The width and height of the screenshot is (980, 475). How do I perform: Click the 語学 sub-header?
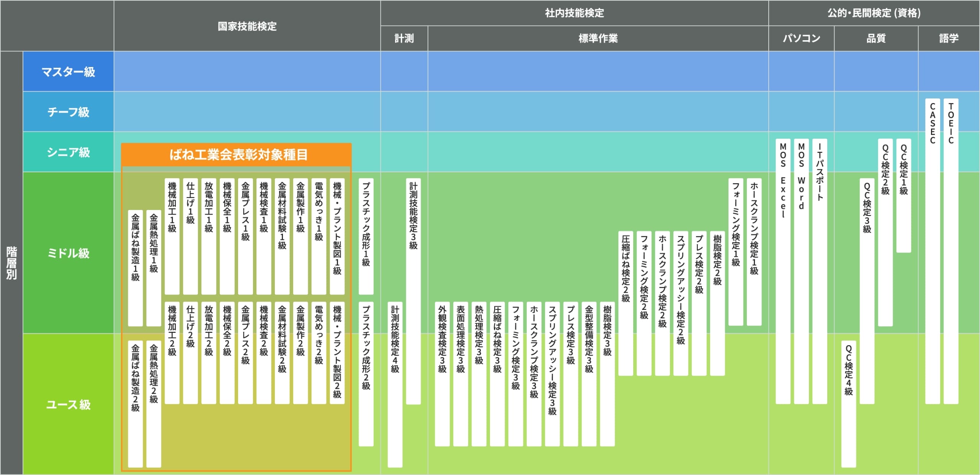point(949,38)
